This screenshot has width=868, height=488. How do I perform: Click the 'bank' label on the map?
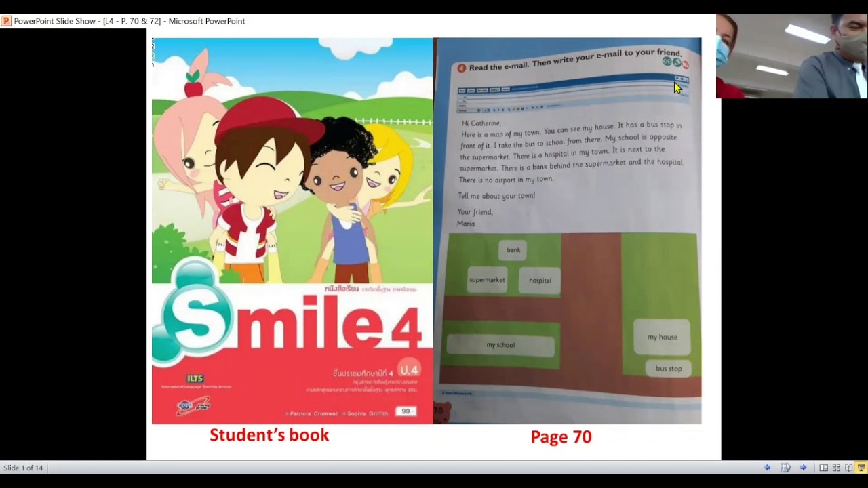tap(513, 250)
